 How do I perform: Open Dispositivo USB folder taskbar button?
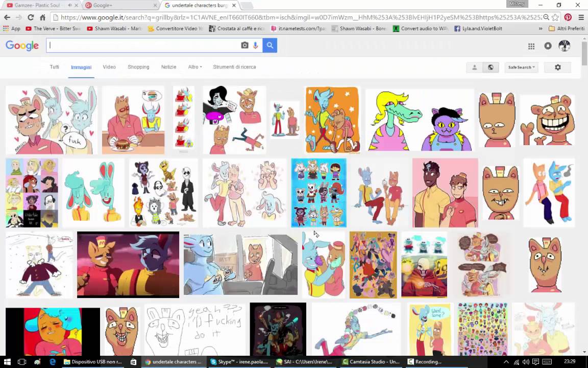[93, 362]
